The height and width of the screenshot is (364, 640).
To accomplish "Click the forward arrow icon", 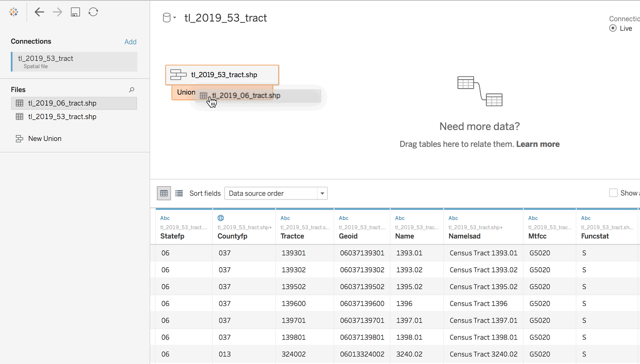I will [x=57, y=12].
